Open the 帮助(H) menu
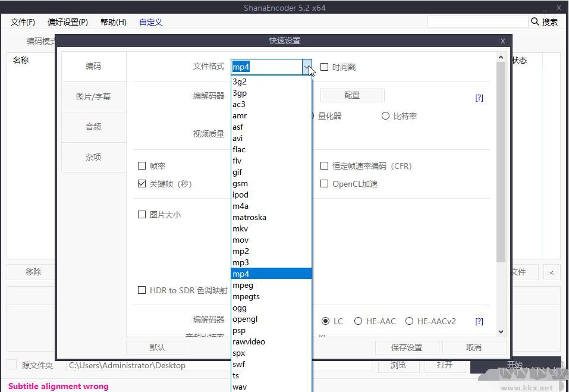The image size is (569, 392). (x=113, y=22)
